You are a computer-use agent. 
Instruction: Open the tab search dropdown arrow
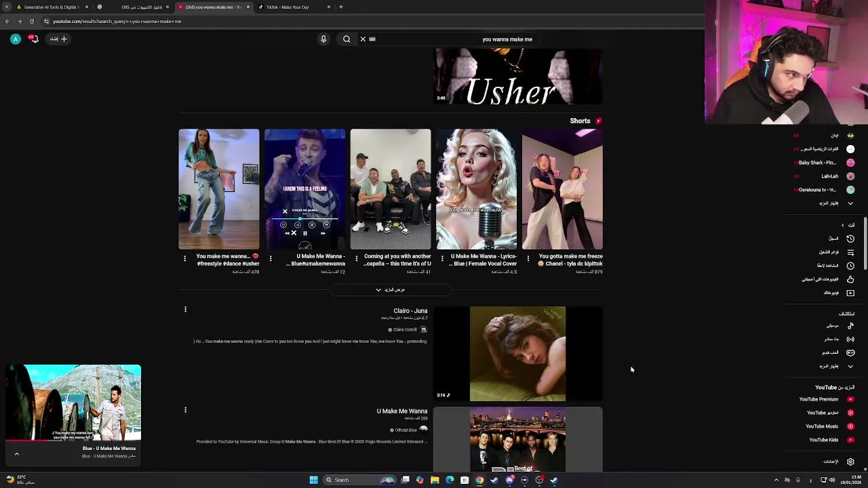coord(7,7)
